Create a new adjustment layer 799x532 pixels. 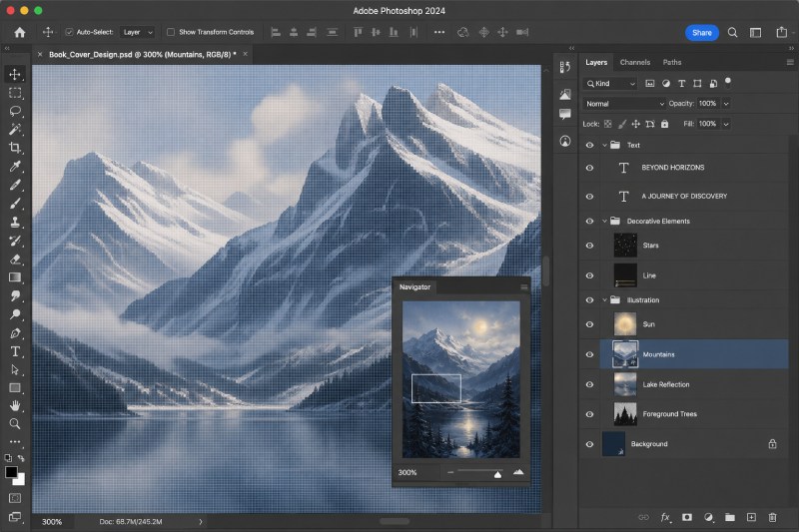point(708,517)
